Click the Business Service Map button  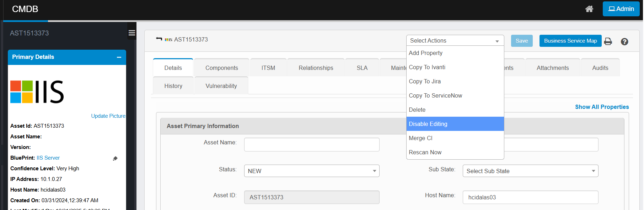(570, 41)
